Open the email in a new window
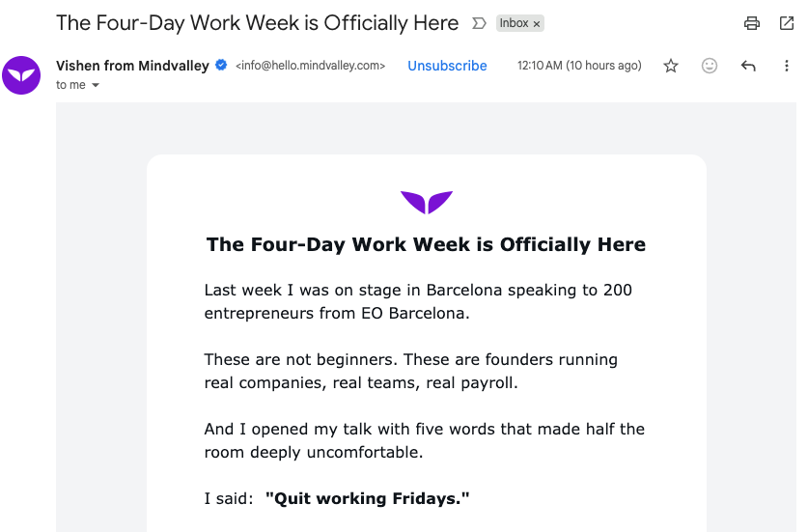The image size is (808, 532). [787, 23]
